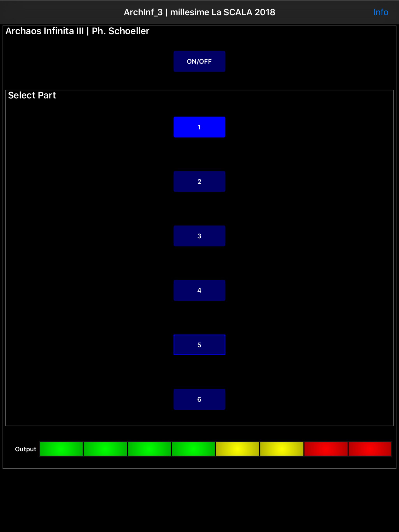Click the Archaos Infinita III heading
The width and height of the screenshot is (399, 532).
(77, 31)
